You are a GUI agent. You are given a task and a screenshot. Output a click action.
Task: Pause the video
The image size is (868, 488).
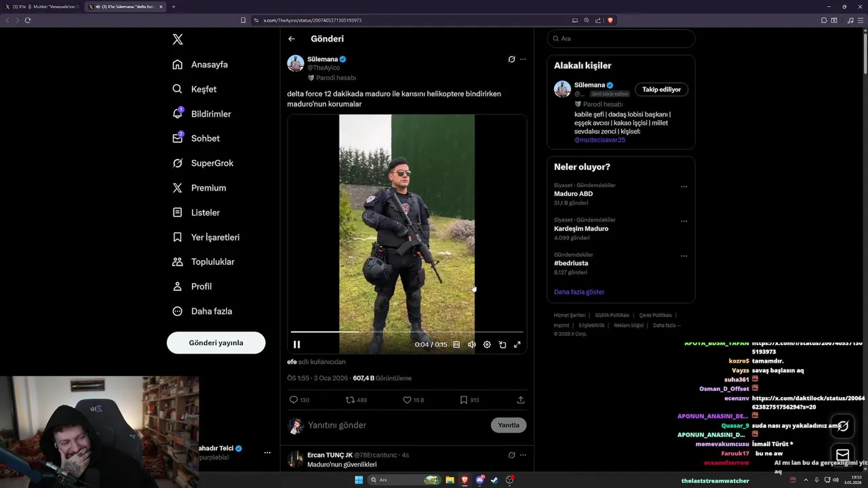coord(296,344)
